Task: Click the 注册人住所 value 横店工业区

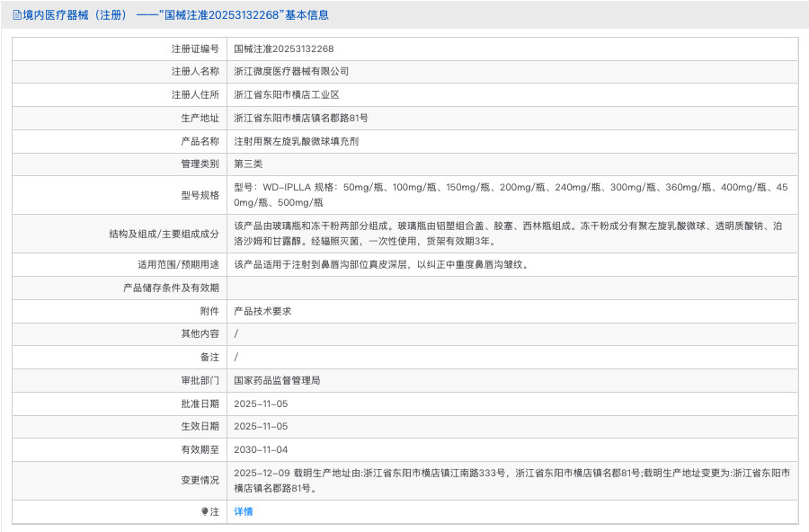Action: point(286,94)
